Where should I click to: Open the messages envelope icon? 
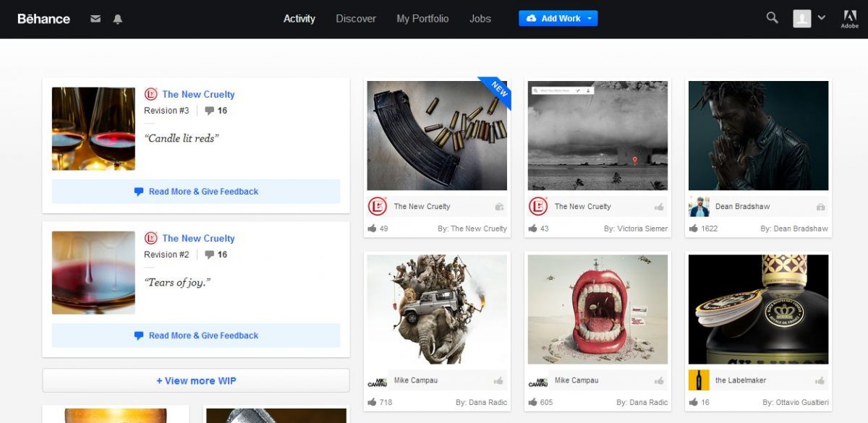click(x=95, y=19)
